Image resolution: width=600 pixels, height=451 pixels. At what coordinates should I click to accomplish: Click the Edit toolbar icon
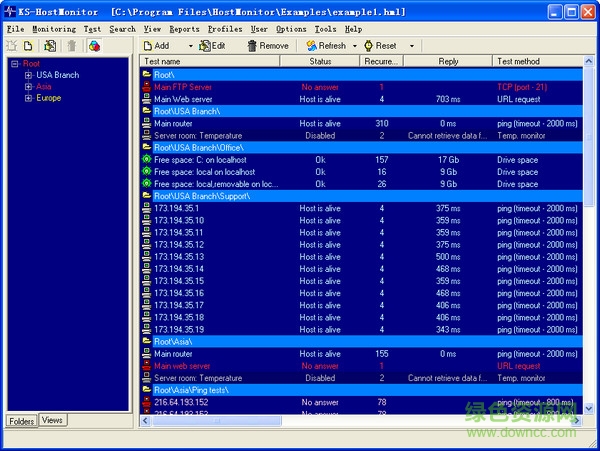click(x=205, y=46)
